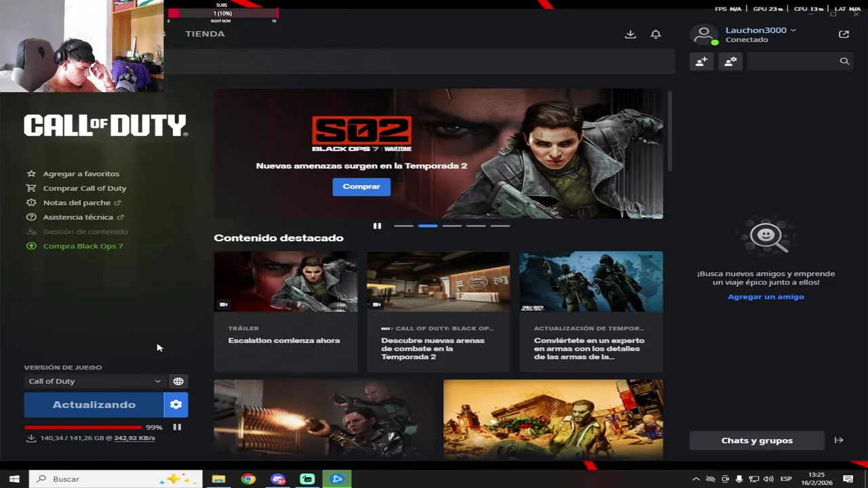Select the first carousel slide indicator
The width and height of the screenshot is (868, 488).
pos(403,226)
